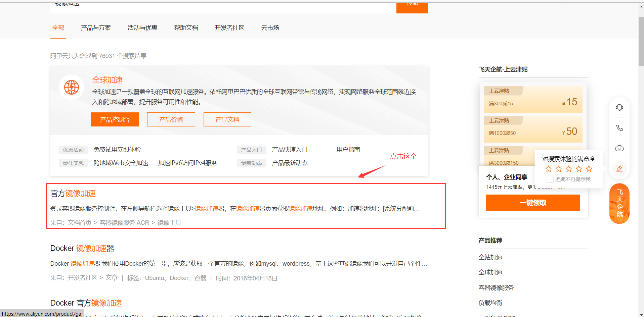This screenshot has width=644, height=317.
Task: Open the 全球加速 title link
Action: tap(108, 80)
